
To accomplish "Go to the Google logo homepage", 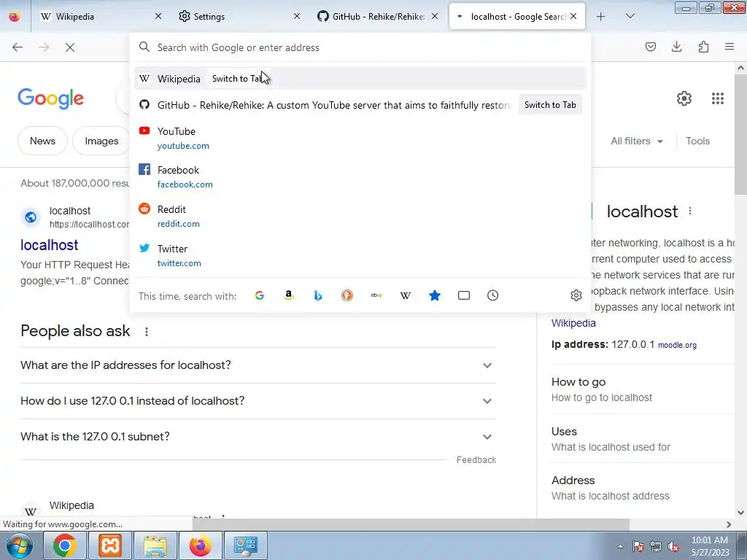I will pos(50,98).
